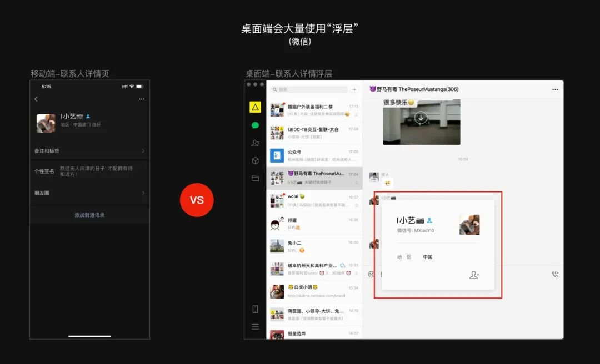
Task: Start a voice call from chat toolbar
Action: click(554, 274)
